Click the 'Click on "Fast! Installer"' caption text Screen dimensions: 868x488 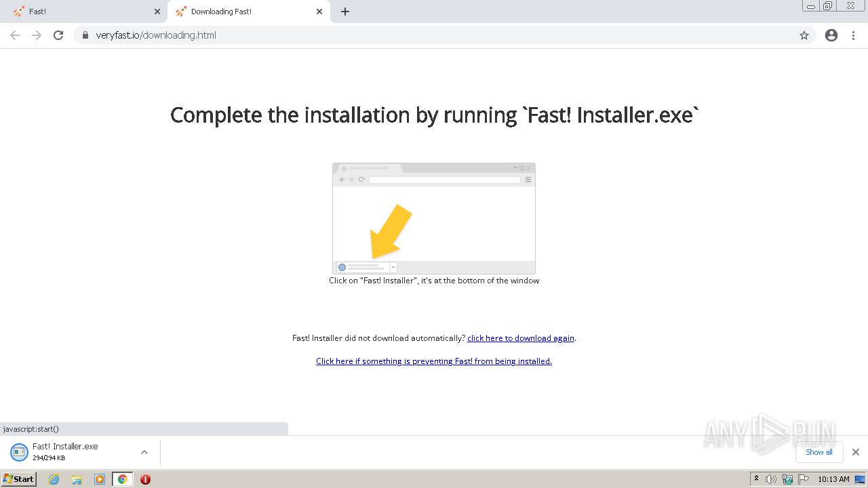(434, 281)
